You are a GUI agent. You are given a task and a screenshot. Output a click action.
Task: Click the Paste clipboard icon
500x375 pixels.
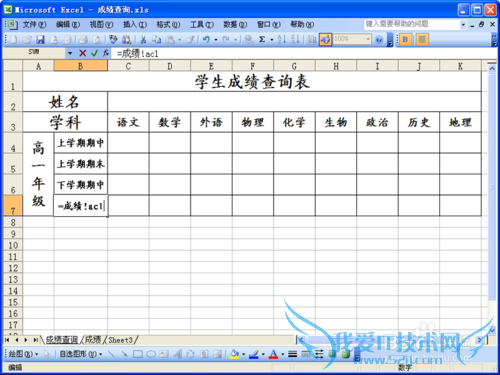coord(170,40)
